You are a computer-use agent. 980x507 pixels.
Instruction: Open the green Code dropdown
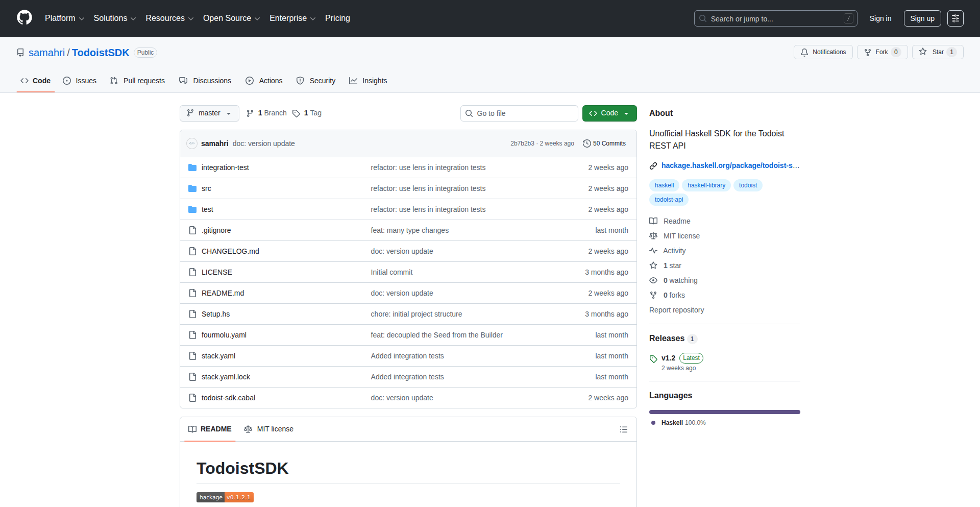pyautogui.click(x=609, y=113)
